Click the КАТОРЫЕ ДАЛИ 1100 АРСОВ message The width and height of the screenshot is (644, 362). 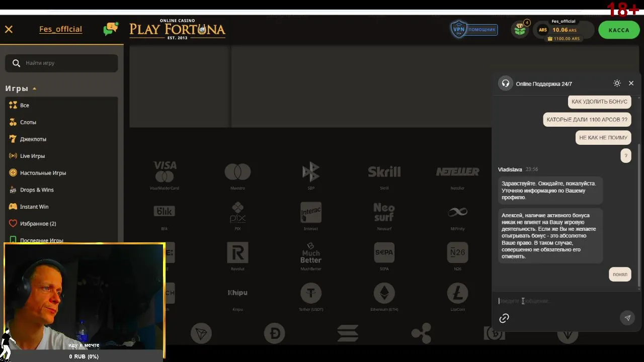pos(587,120)
